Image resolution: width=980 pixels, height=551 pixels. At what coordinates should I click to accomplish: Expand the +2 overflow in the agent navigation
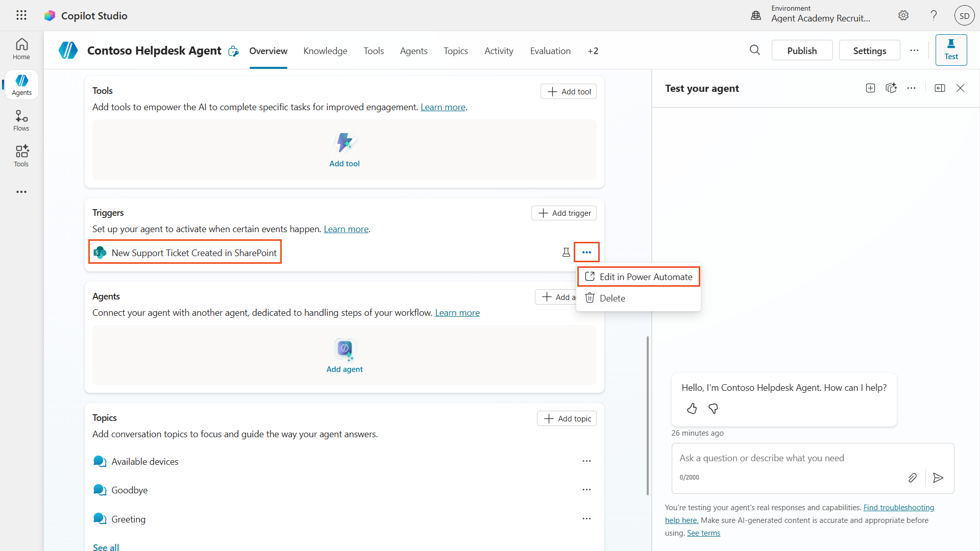593,51
